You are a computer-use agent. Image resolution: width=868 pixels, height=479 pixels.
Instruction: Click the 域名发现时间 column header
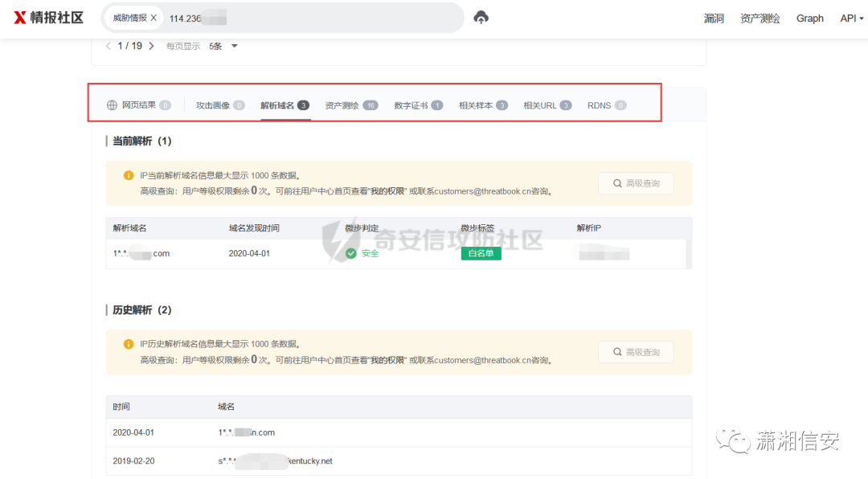(254, 228)
